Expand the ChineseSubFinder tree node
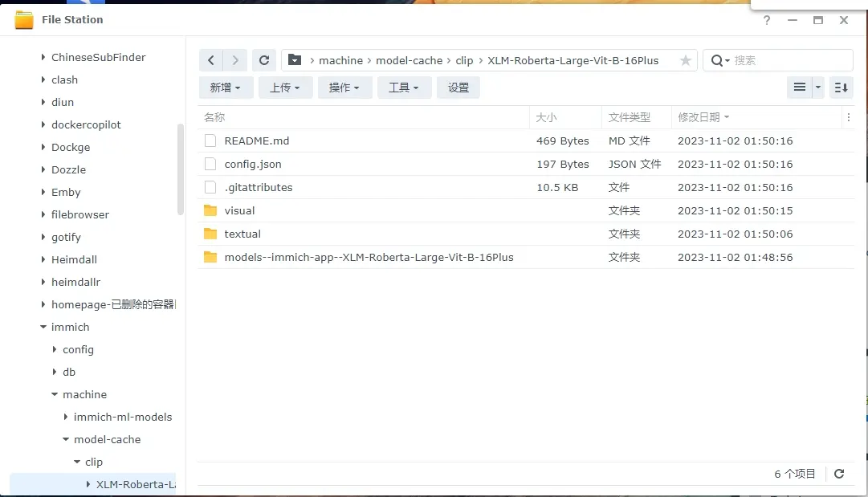868x497 pixels. click(x=43, y=57)
